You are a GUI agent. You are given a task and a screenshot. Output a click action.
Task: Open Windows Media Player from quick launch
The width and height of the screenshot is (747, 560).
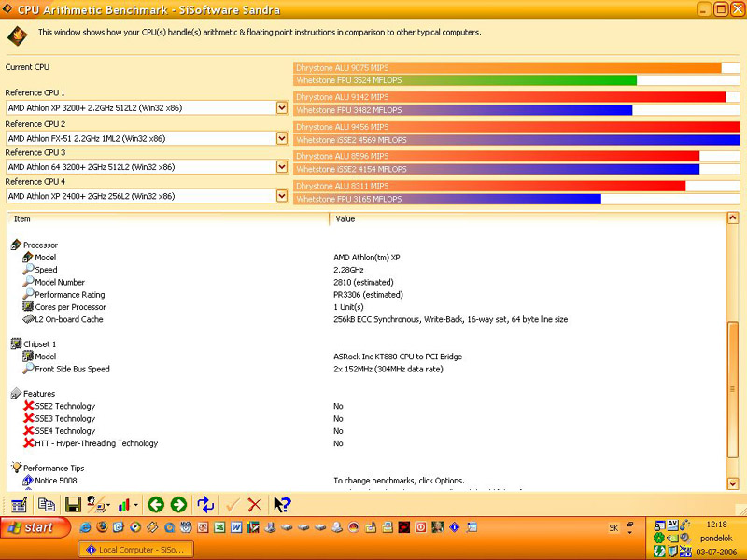coord(135,527)
